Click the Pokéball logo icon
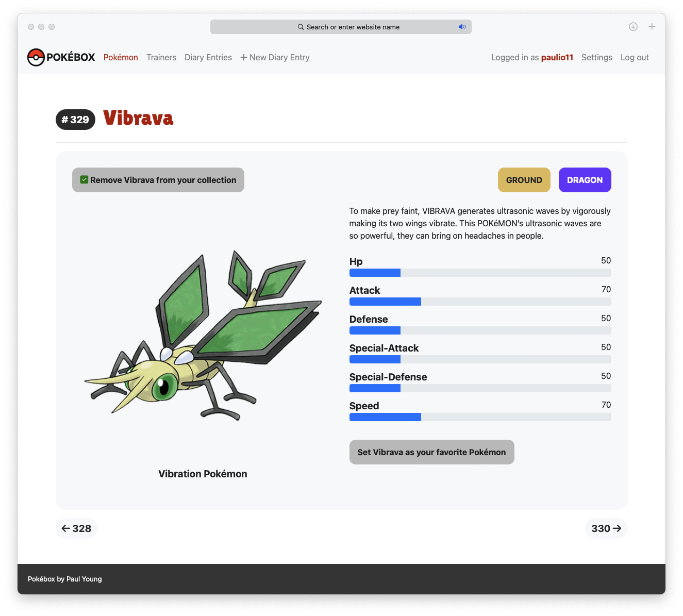Image resolution: width=683 pixels, height=616 pixels. 36,57
